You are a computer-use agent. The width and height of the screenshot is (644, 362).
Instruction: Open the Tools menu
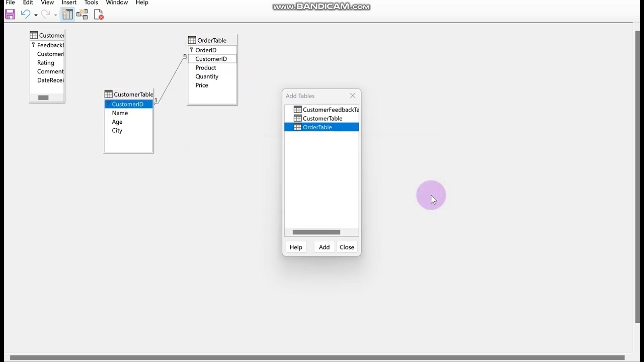click(x=91, y=3)
